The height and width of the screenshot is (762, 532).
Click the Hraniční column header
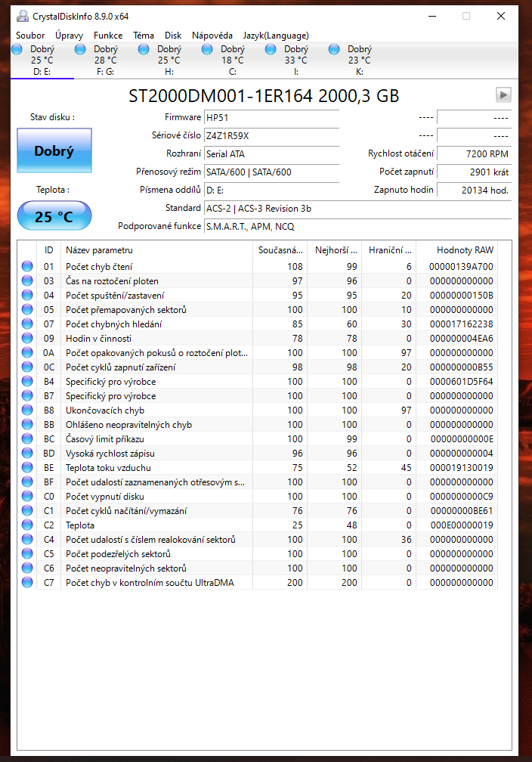[390, 250]
